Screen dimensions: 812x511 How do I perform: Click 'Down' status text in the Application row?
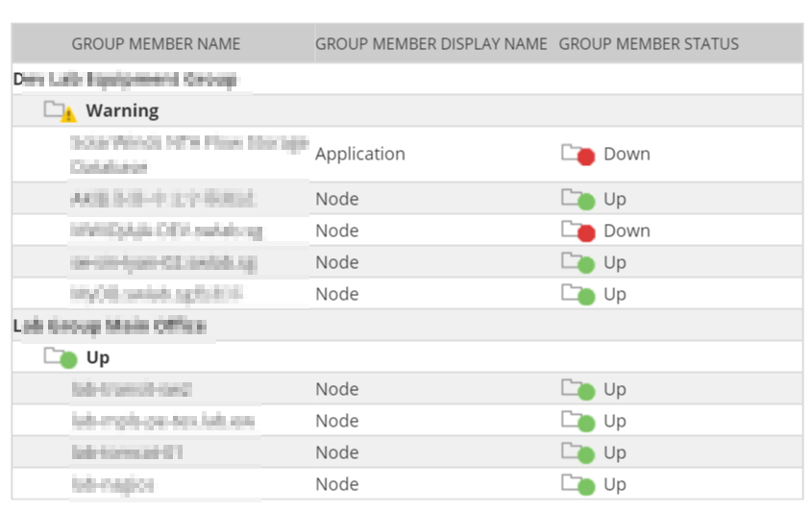tap(627, 155)
